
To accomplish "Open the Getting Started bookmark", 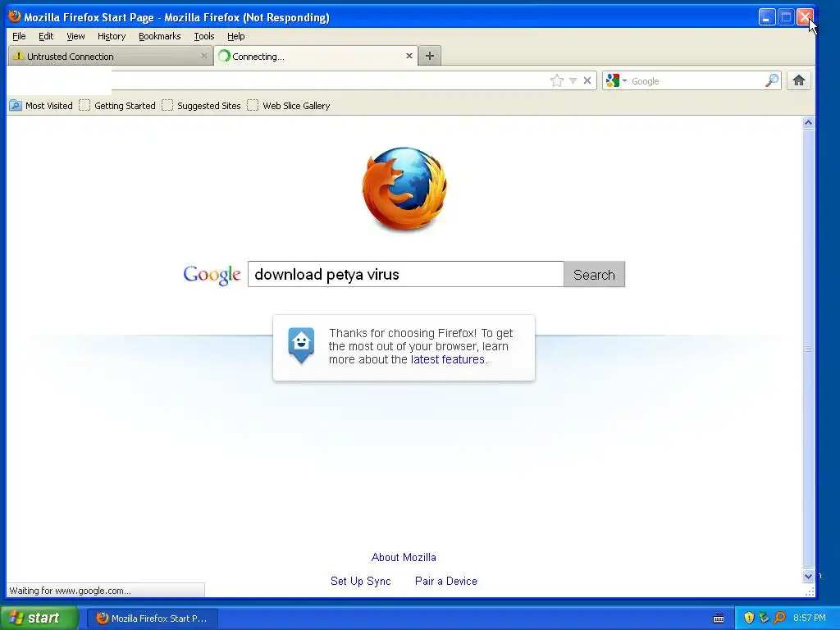I will coord(117,106).
